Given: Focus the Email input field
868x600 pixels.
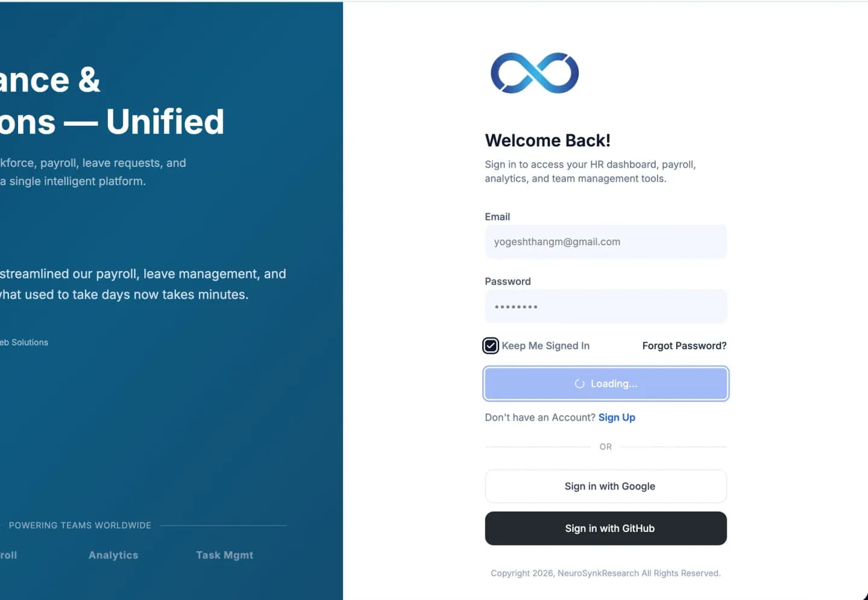Looking at the screenshot, I should (x=606, y=242).
